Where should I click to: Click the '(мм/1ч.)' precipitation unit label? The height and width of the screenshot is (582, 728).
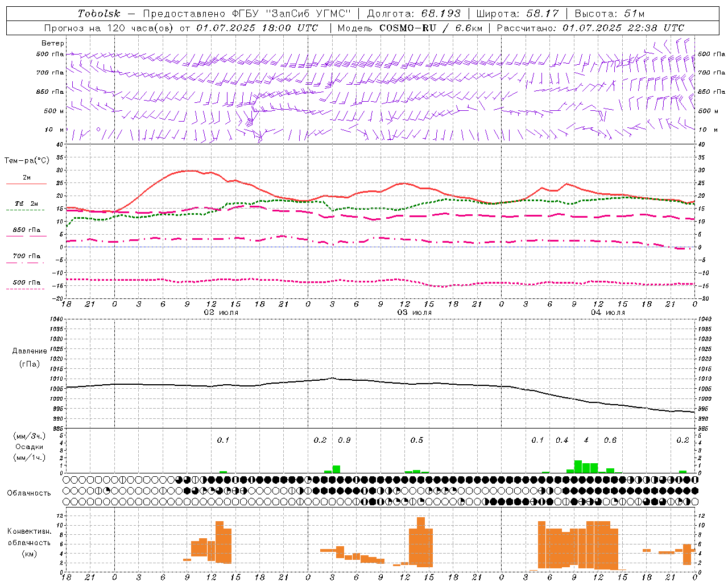pos(29,458)
